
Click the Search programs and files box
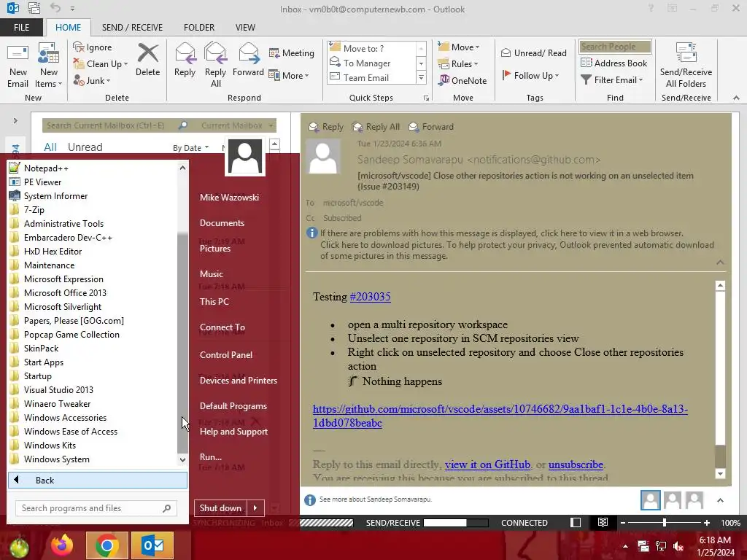(96, 508)
